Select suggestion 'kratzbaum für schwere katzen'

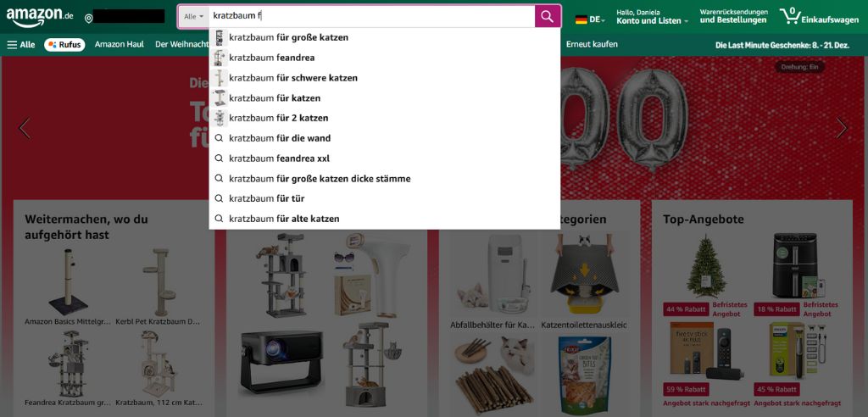385,77
